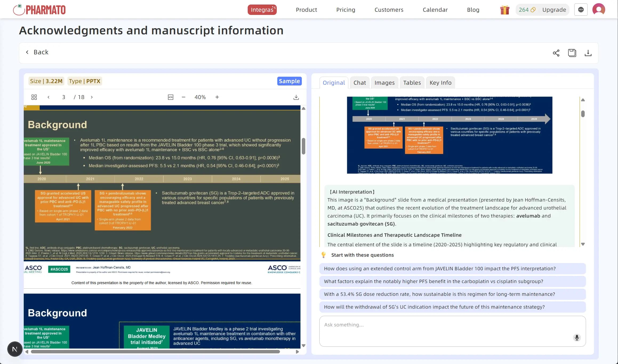Open the gift rewards icon
Image resolution: width=618 pixels, height=364 pixels.
504,10
